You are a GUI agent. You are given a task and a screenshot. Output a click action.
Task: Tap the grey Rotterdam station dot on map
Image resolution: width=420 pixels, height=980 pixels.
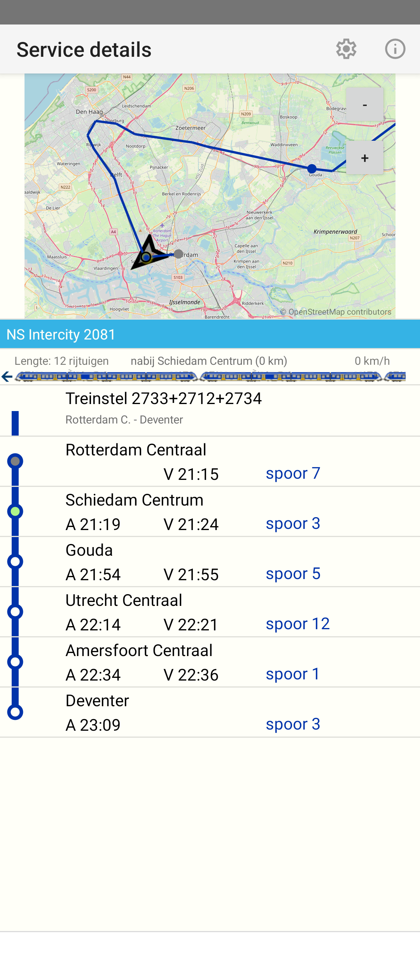[x=178, y=254]
